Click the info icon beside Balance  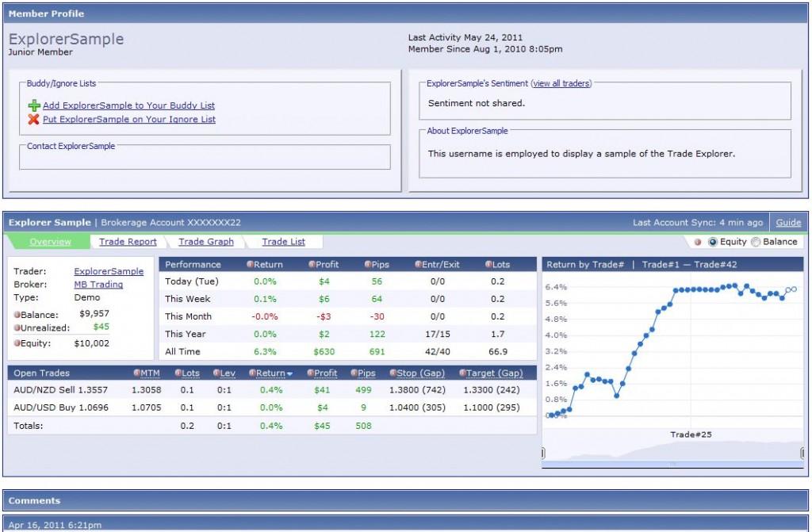point(17,315)
